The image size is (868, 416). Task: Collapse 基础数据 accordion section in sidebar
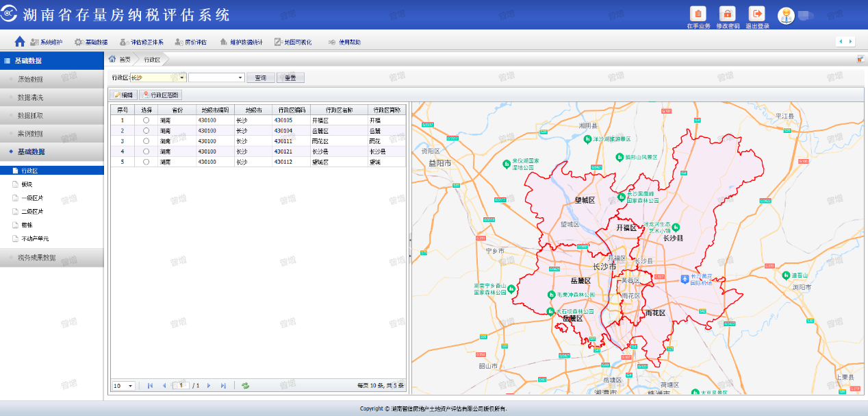click(x=52, y=151)
